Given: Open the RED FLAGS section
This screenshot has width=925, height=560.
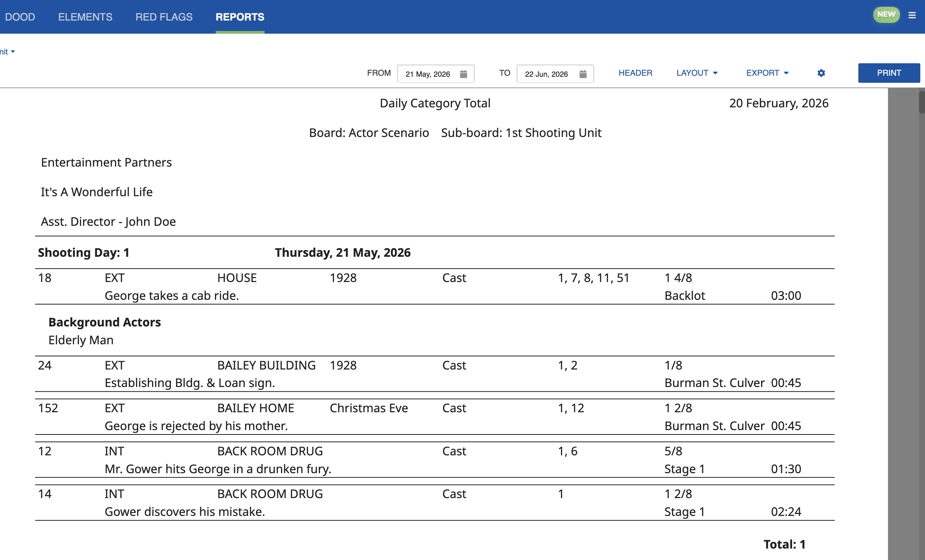Looking at the screenshot, I should (164, 17).
